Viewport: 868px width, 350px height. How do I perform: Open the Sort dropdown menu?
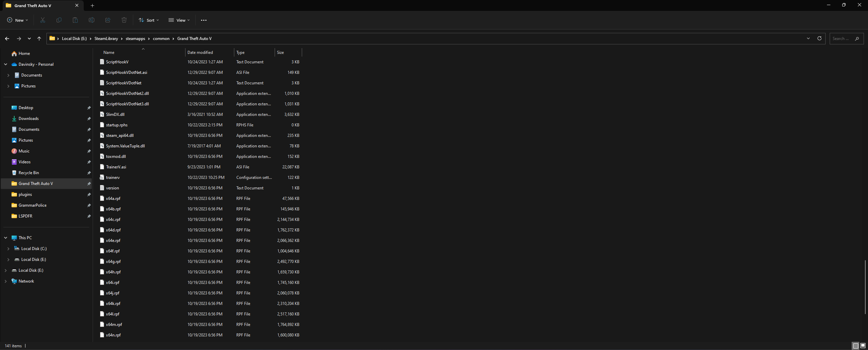click(149, 20)
